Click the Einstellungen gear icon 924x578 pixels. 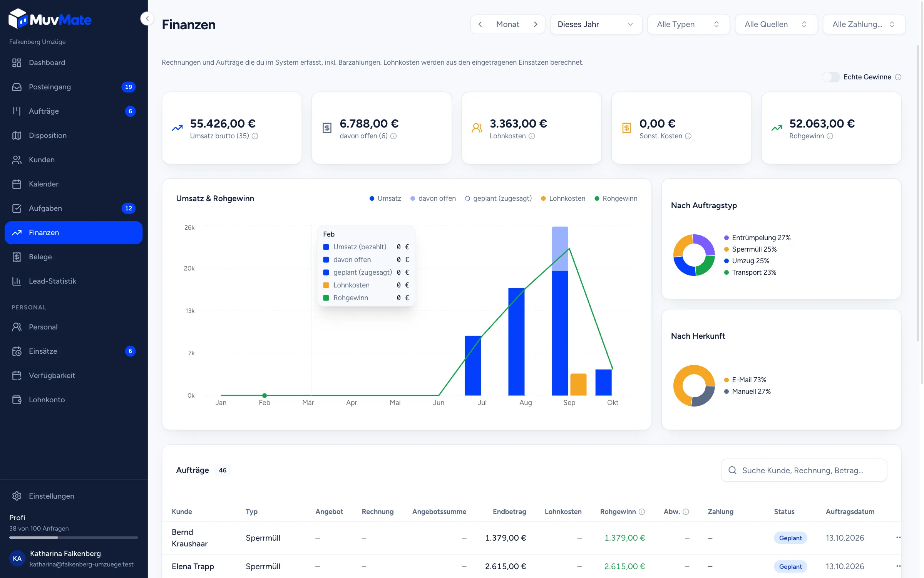point(17,496)
